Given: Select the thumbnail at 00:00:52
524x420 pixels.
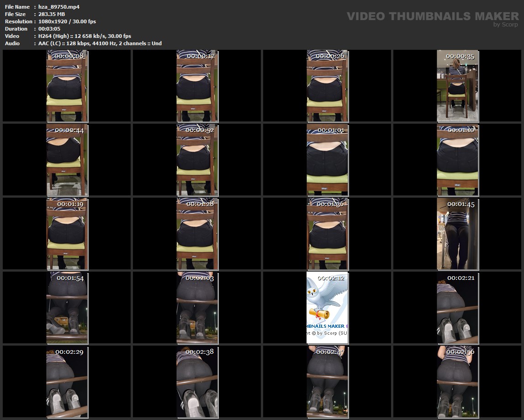Looking at the screenshot, I should tap(197, 160).
